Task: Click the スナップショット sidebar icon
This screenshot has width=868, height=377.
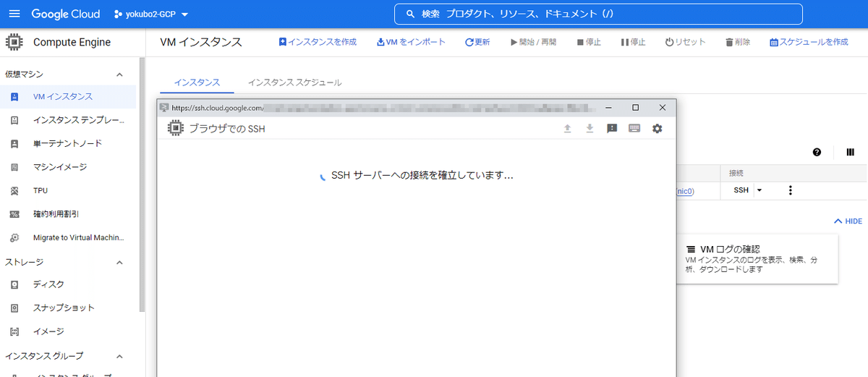Action: pos(14,308)
